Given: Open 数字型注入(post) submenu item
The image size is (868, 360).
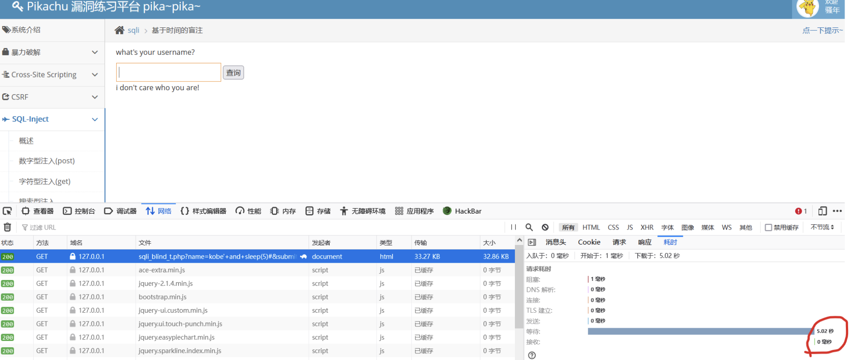Looking at the screenshot, I should [x=47, y=161].
